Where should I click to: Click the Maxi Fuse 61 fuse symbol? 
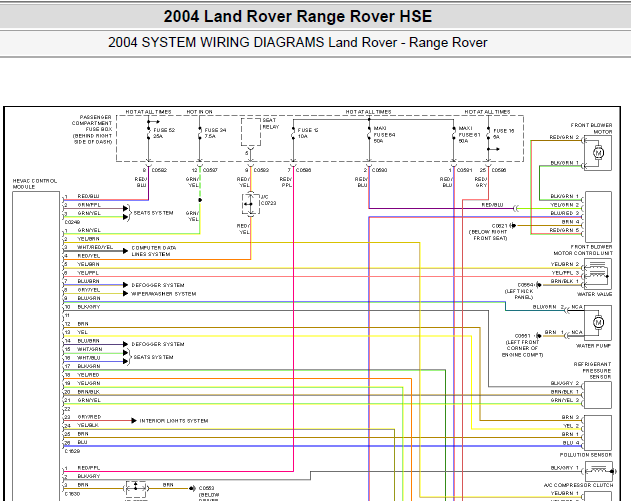tap(454, 134)
